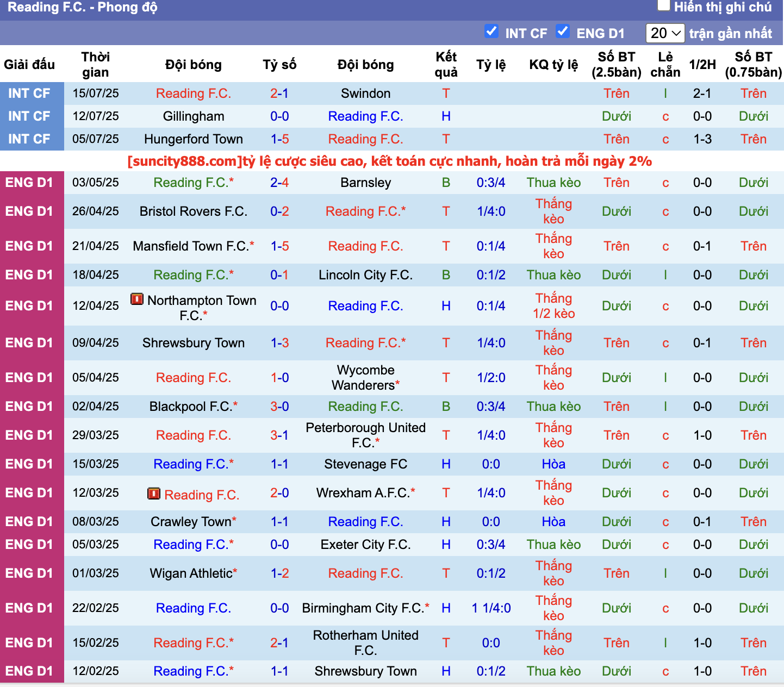This screenshot has height=687, width=784.
Task: Open Bristol Rovers F.C. team link
Action: (x=194, y=211)
